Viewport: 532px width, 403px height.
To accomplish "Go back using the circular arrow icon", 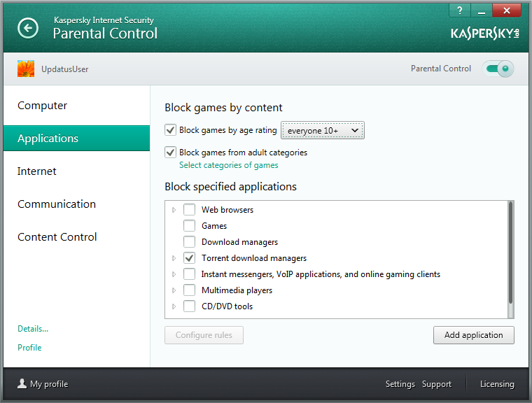I will (x=28, y=28).
